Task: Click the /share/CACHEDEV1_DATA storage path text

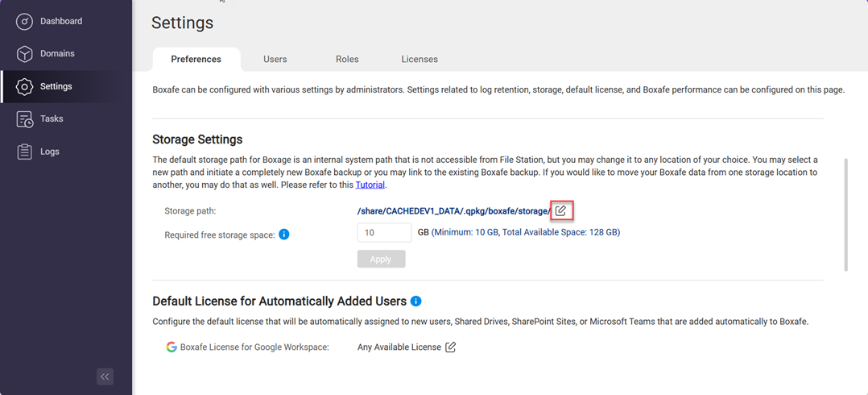Action: pyautogui.click(x=453, y=211)
